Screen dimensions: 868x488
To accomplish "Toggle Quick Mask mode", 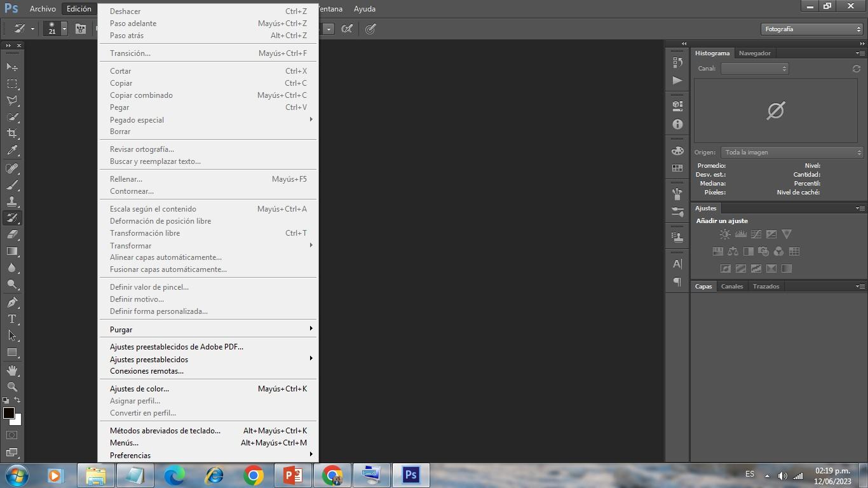I will click(12, 435).
